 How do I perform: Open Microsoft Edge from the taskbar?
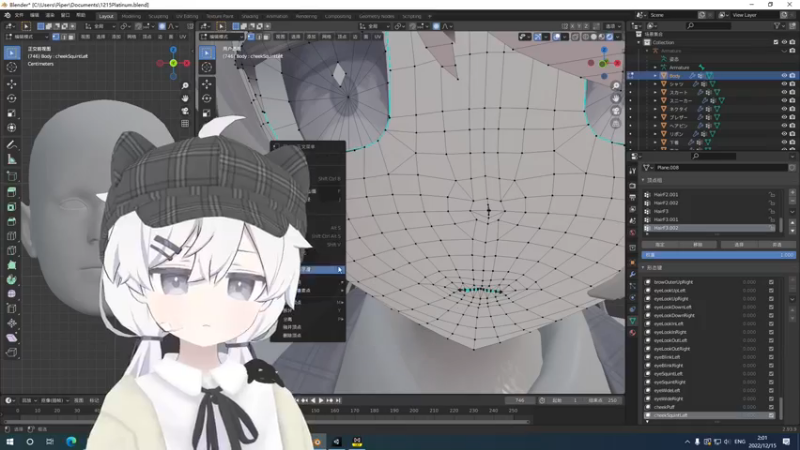pos(71,441)
